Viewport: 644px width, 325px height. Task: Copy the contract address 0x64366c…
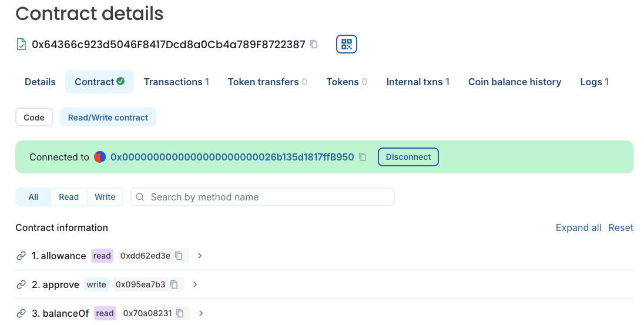(x=314, y=44)
